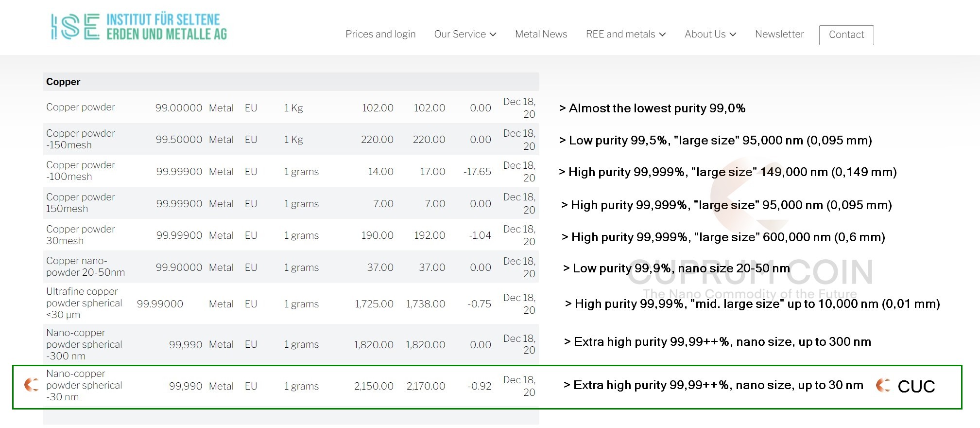Click the Copper nano-powder 20-50nm entry
Image resolution: width=980 pixels, height=428 pixels.
click(x=85, y=267)
